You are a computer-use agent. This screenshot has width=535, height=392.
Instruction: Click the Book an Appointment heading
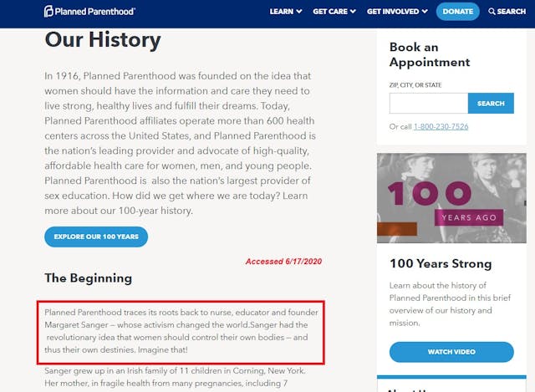point(430,54)
